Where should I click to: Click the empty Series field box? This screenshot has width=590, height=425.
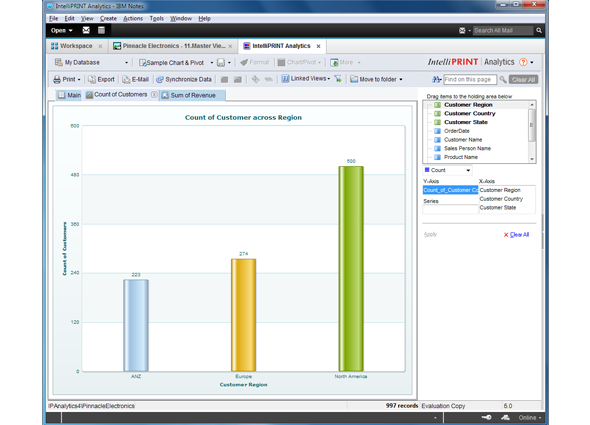click(450, 209)
